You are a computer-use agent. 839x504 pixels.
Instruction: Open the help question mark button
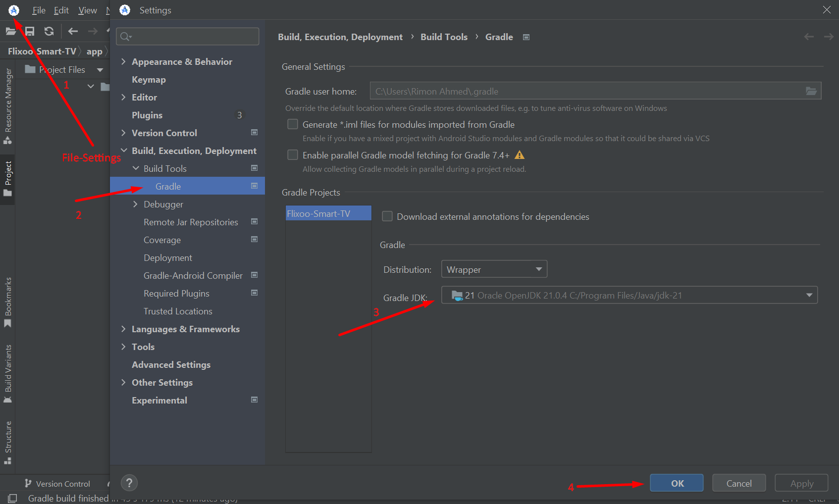coord(129,483)
